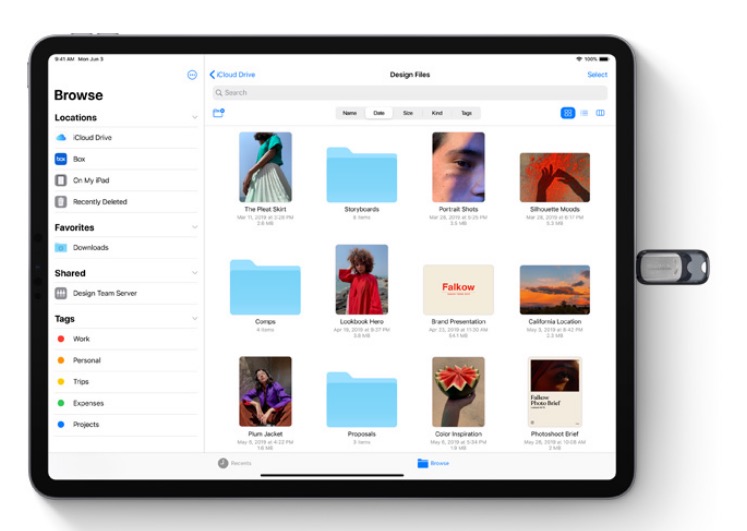Click the search magnifier icon
Screen dimensions: 747x531
[219, 93]
